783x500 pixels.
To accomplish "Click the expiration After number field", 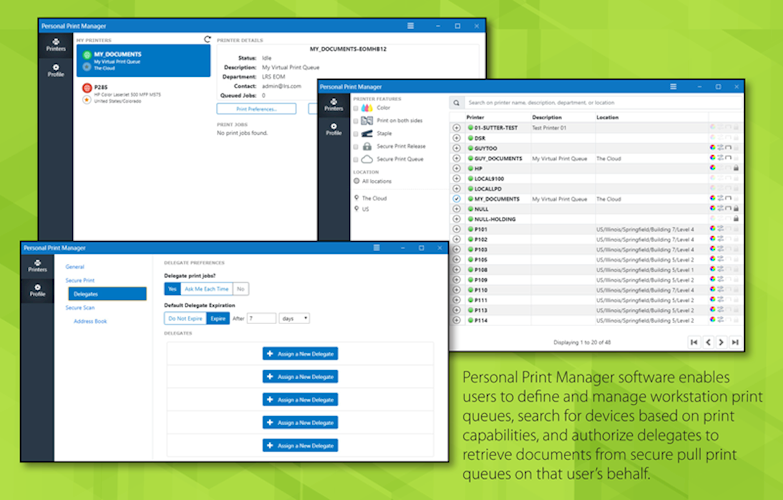I will pos(261,318).
